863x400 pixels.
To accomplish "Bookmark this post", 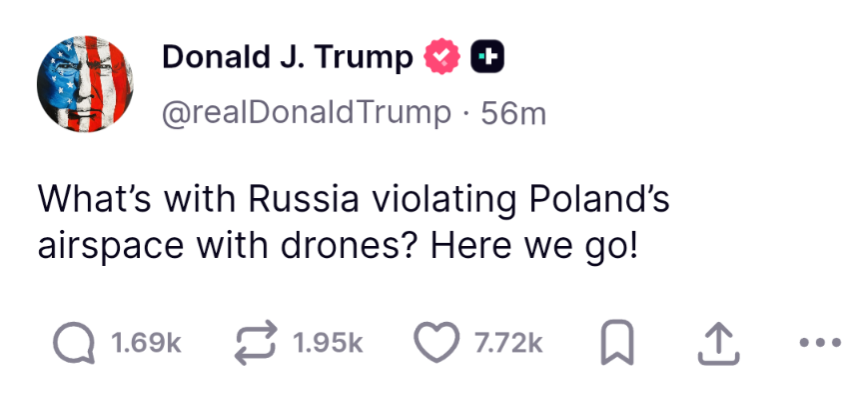I will 616,343.
